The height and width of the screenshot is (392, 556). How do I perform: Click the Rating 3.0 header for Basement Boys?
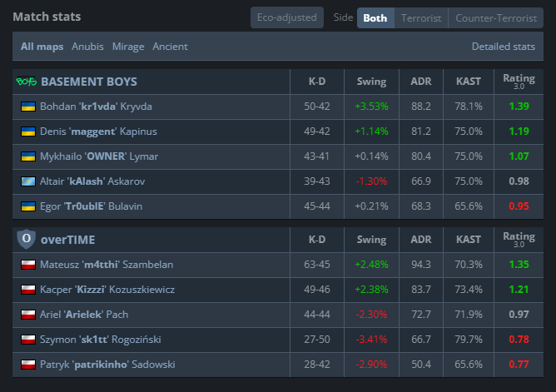pos(519,82)
